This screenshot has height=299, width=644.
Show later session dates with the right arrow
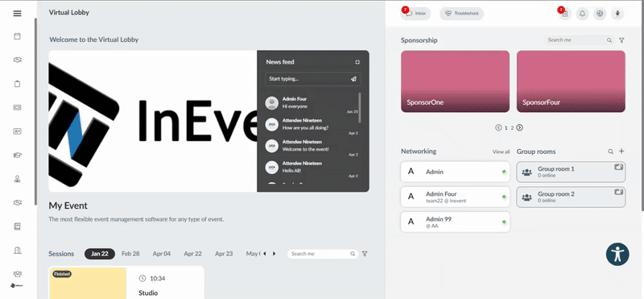tap(275, 254)
